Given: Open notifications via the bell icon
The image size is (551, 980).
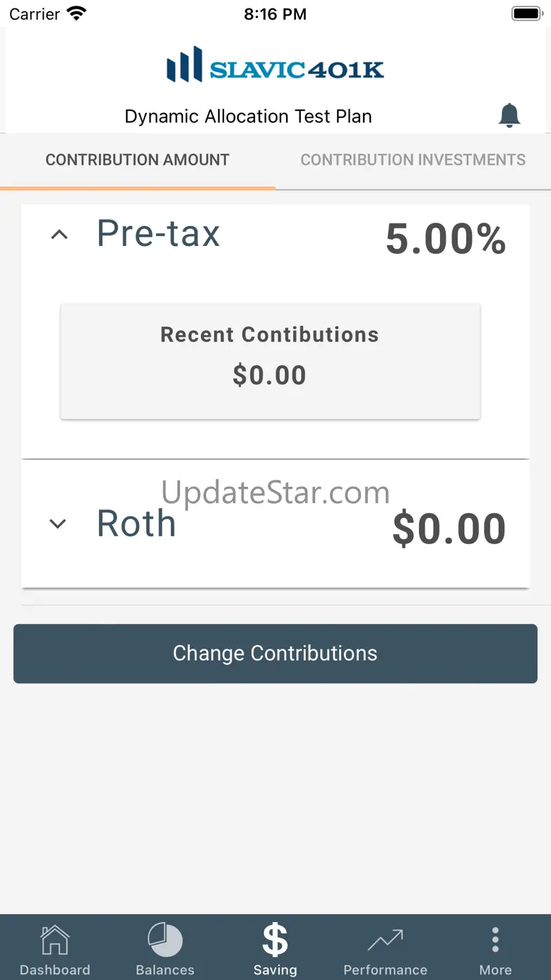Looking at the screenshot, I should (509, 115).
